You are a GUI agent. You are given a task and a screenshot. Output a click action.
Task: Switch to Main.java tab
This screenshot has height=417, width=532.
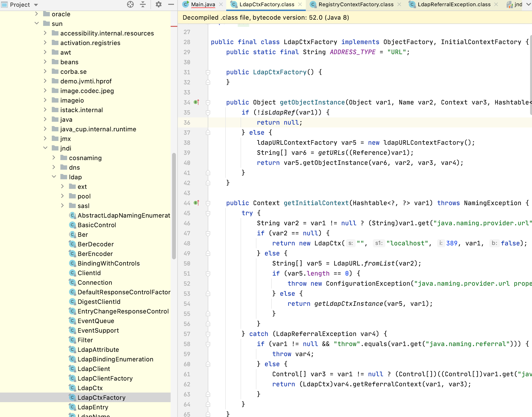[203, 4]
